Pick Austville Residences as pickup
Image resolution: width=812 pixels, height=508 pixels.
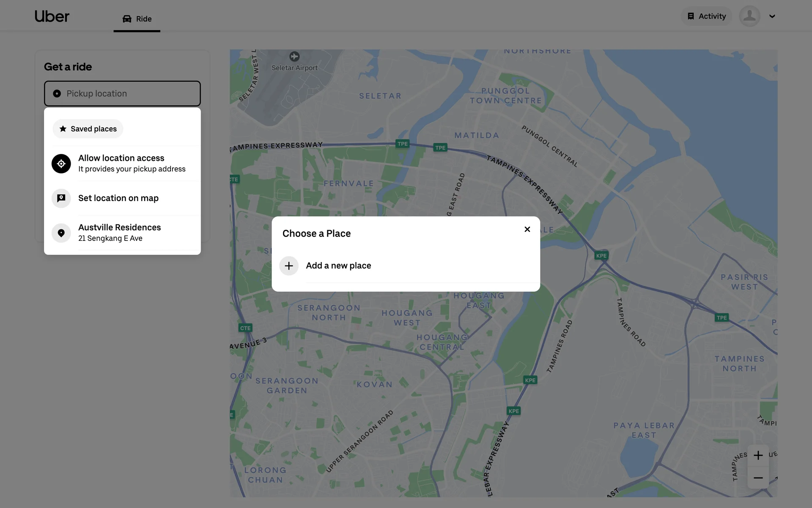[x=120, y=232]
